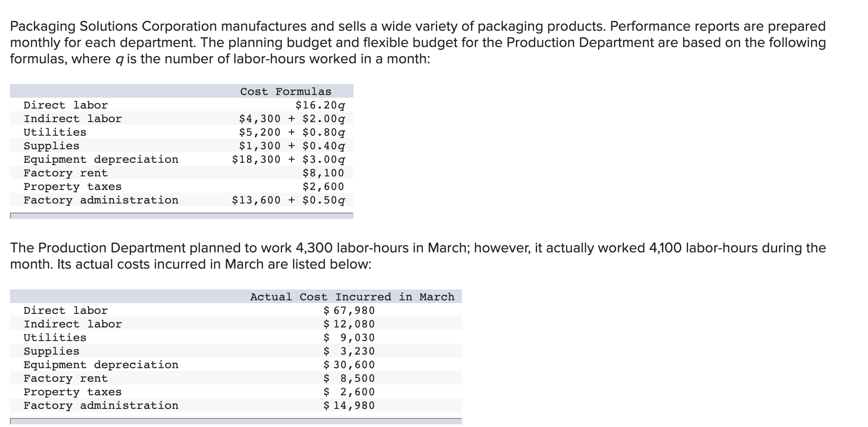
Task: Select the actual Factory administration cost $14,980
Action: (349, 406)
